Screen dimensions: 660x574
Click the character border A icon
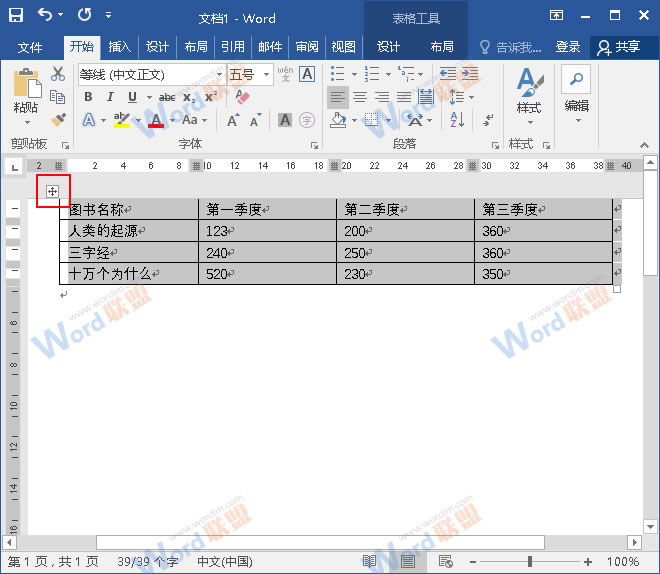(307, 74)
